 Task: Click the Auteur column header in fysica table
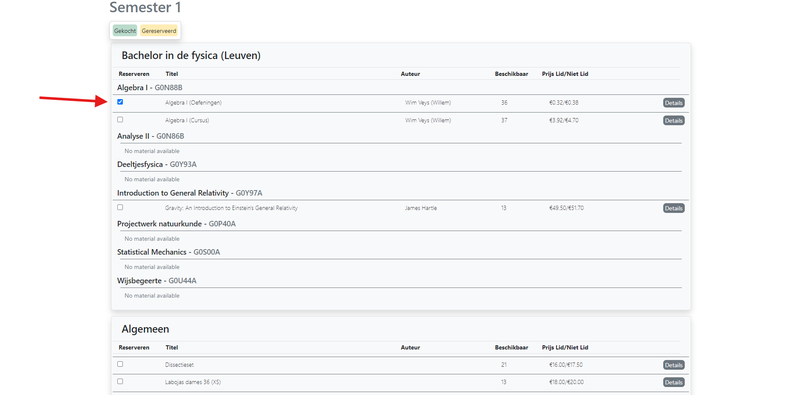tap(410, 74)
